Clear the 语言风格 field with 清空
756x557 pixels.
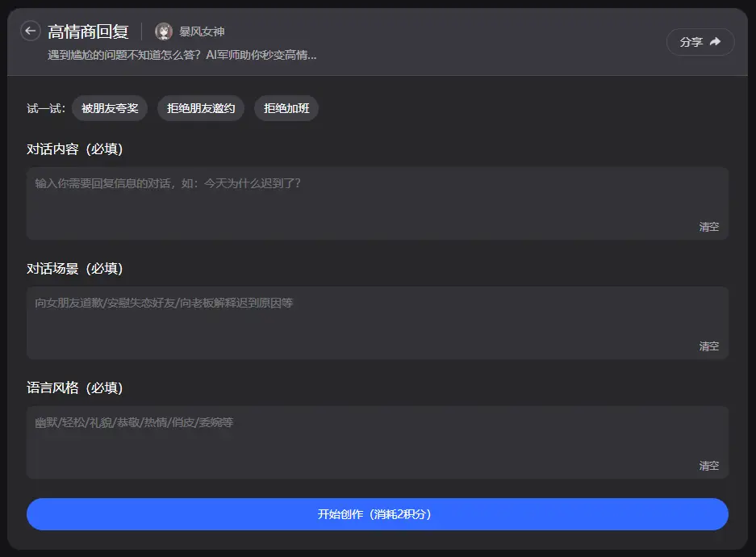click(709, 465)
